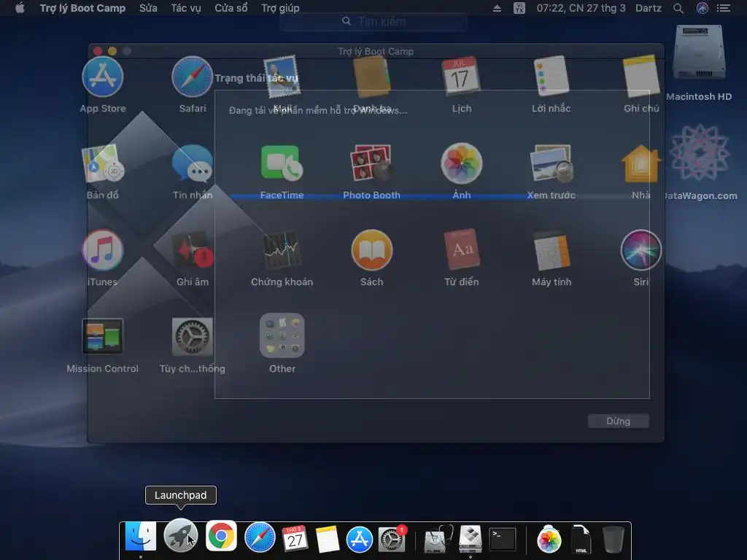The height and width of the screenshot is (560, 747).
Task: Open Ảnh photos app in Launchpad
Action: click(461, 163)
